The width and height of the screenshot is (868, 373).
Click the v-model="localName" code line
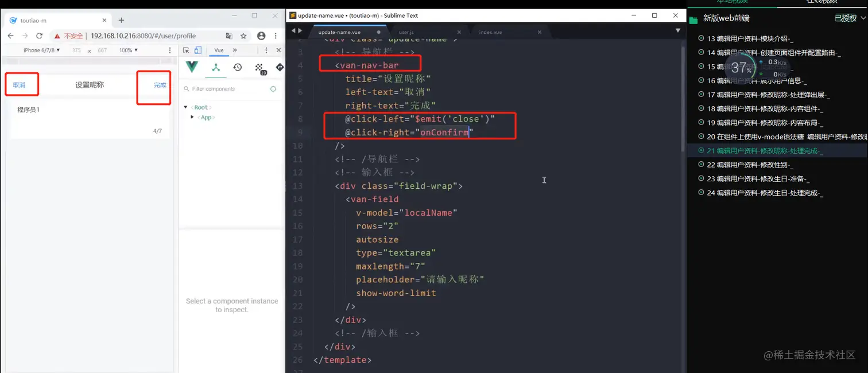(x=406, y=213)
